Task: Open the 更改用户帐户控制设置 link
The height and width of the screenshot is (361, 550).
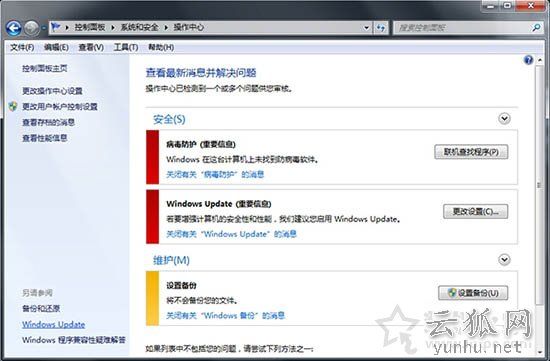Action: tap(60, 106)
